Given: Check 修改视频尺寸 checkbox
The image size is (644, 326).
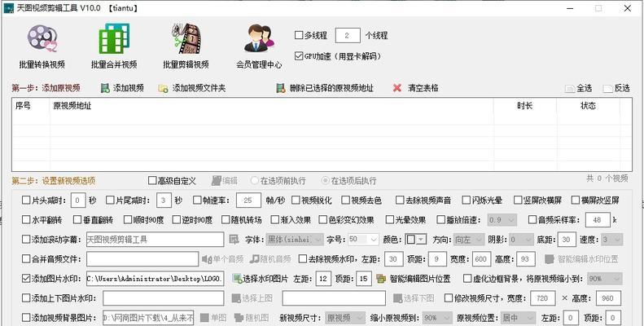Looking at the screenshot, I should point(449,298).
